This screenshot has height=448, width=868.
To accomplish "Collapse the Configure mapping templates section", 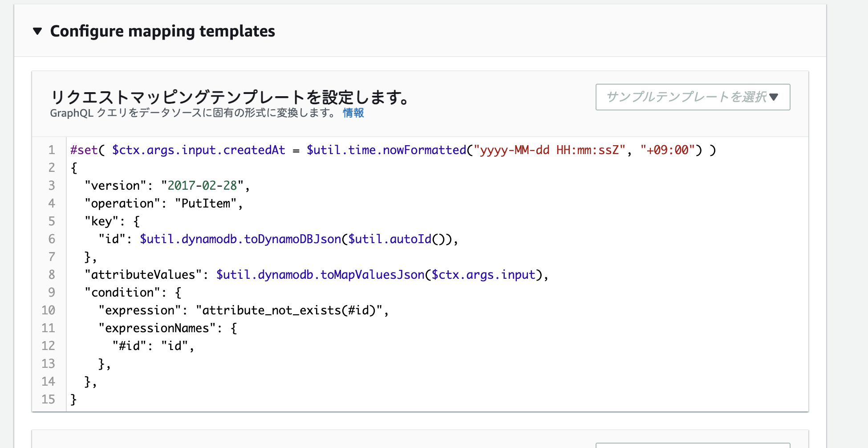I will [37, 31].
